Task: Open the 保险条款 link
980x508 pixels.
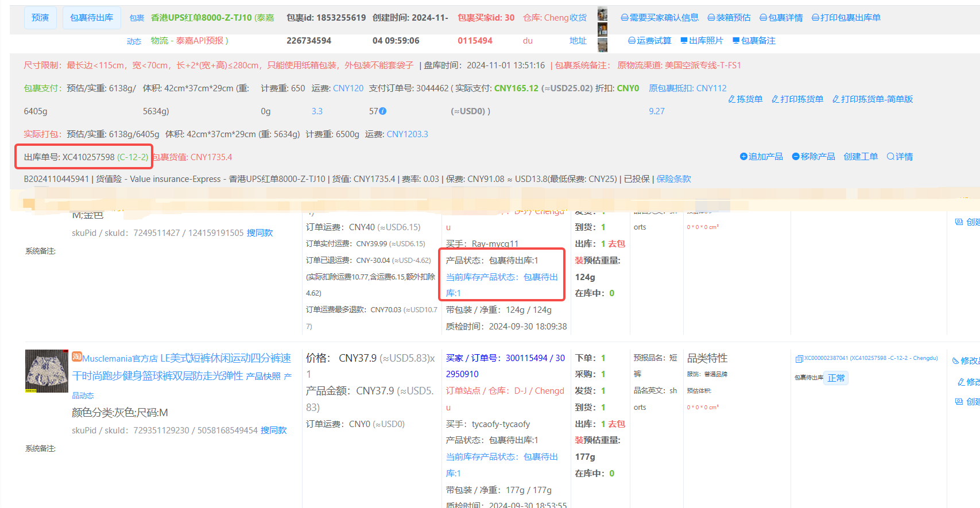Action: click(673, 179)
